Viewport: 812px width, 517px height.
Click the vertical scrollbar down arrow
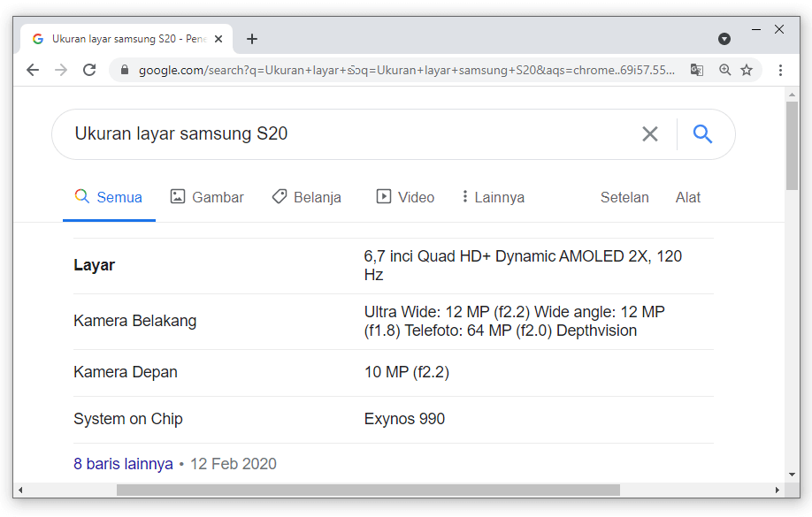792,475
